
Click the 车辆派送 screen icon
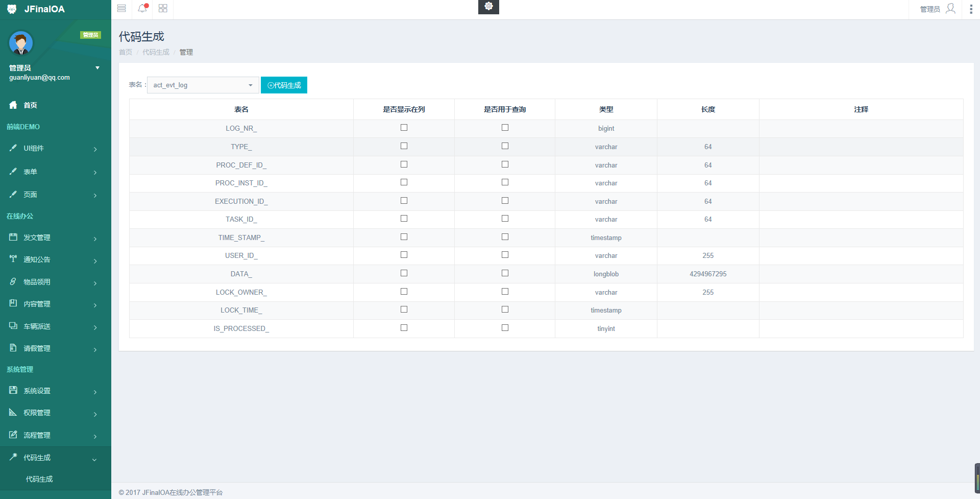[13, 326]
